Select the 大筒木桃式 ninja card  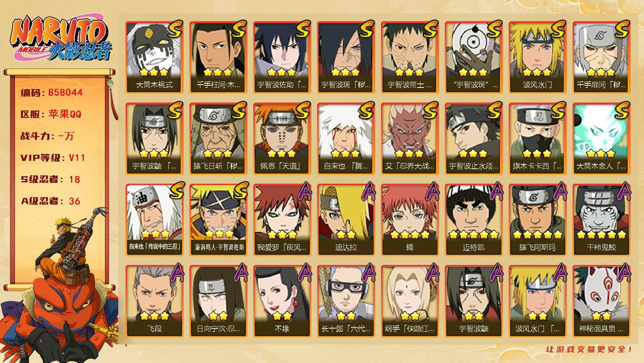coord(154,57)
